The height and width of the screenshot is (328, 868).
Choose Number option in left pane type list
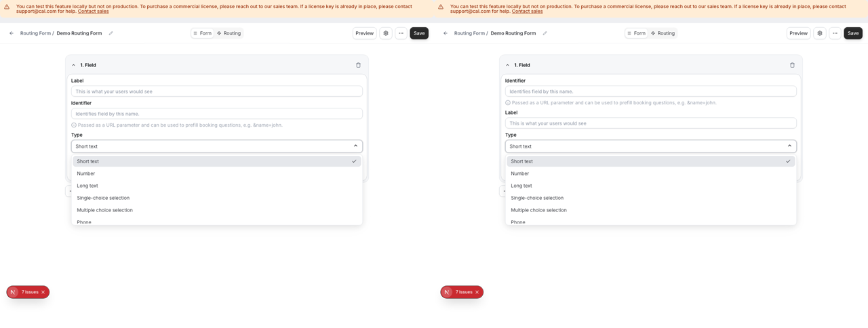(86, 173)
